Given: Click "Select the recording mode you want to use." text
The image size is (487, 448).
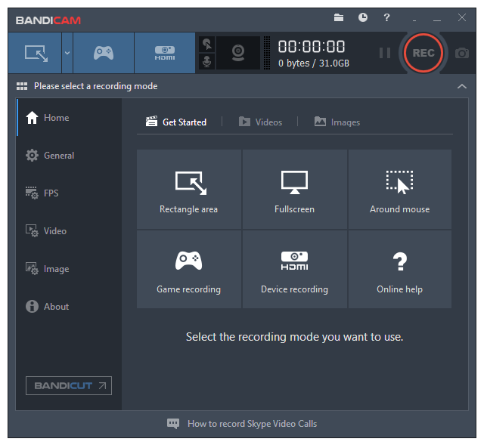Looking at the screenshot, I should pos(294,337).
